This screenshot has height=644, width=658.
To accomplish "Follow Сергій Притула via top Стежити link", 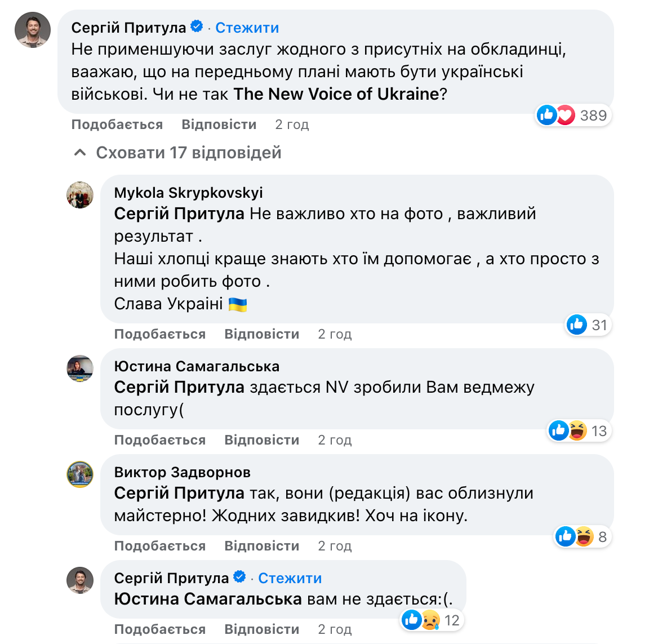I will 247,28.
